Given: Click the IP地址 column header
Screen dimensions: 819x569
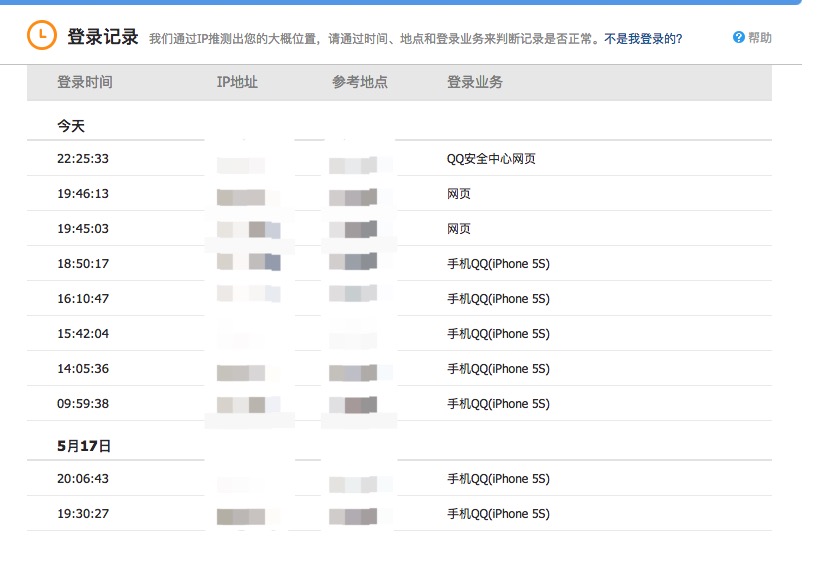Looking at the screenshot, I should [x=237, y=82].
